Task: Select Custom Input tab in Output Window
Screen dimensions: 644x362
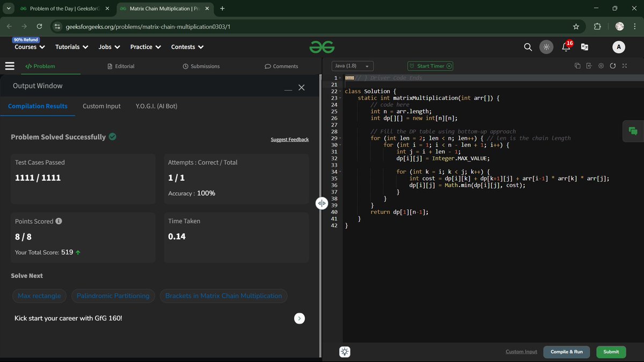Action: (x=101, y=106)
